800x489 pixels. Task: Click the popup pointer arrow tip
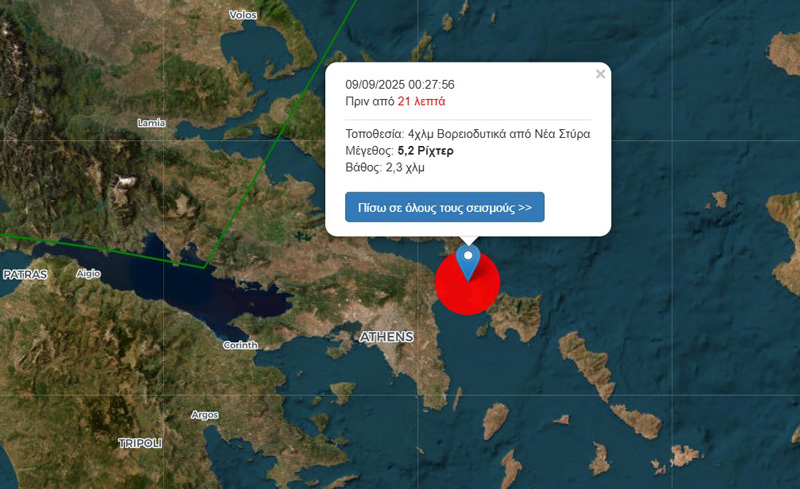pos(468,243)
